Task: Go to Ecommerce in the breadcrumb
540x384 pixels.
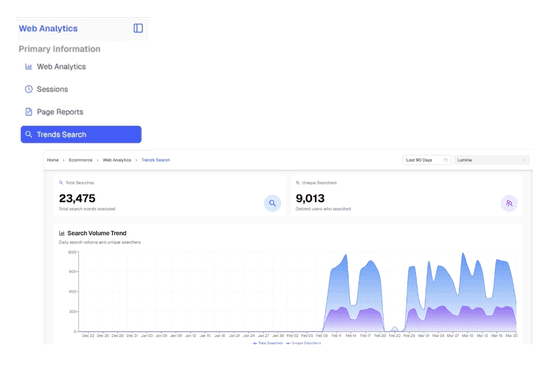Action: (x=81, y=160)
